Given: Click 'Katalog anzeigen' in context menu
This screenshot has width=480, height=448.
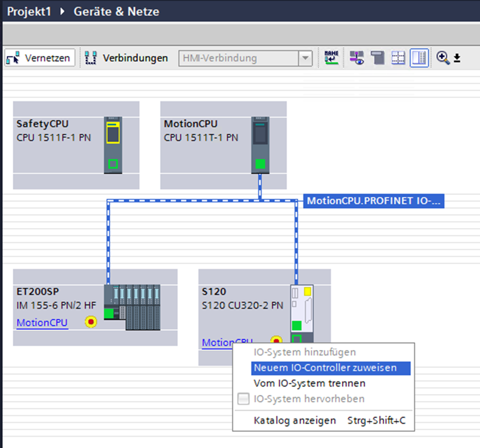Looking at the screenshot, I should pos(295,420).
